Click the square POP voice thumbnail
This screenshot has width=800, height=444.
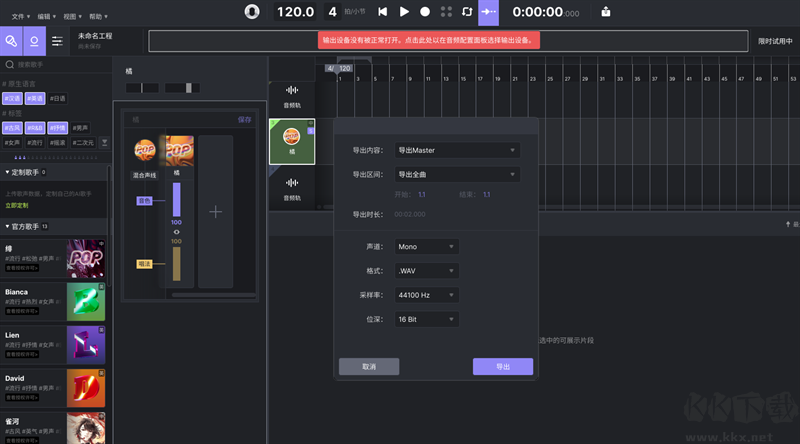point(180,151)
